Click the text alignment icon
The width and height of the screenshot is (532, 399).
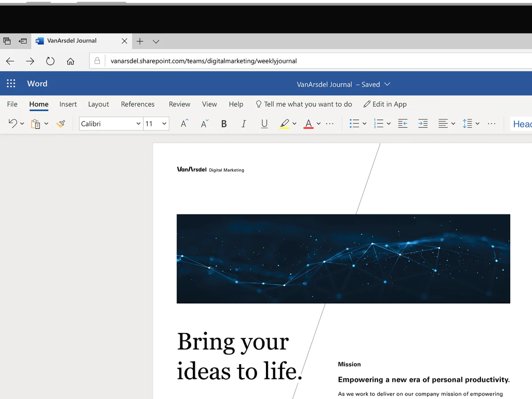click(x=443, y=124)
